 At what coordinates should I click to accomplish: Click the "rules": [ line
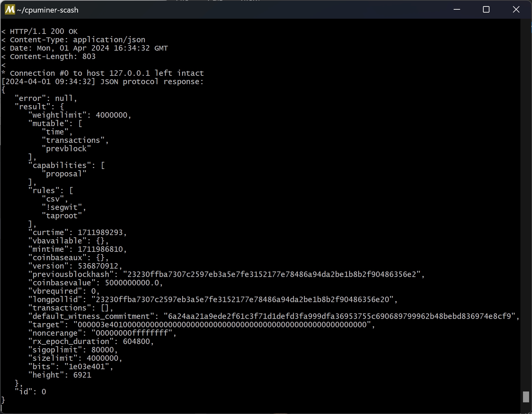[51, 191]
